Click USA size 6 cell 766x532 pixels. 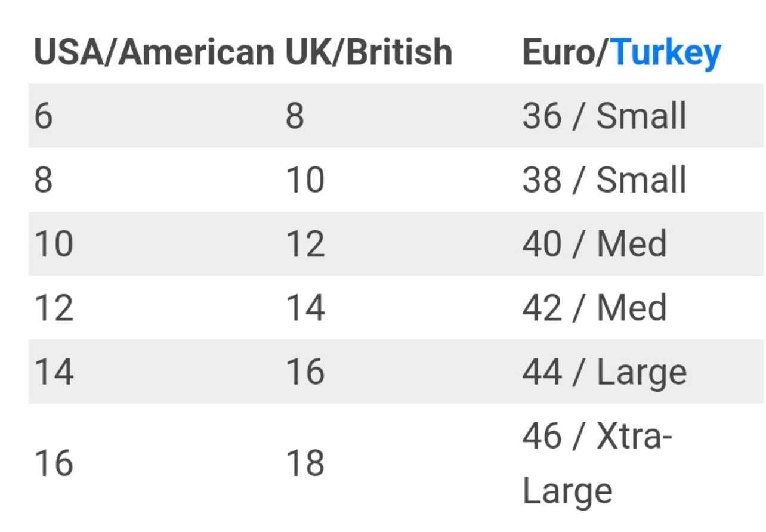click(44, 116)
